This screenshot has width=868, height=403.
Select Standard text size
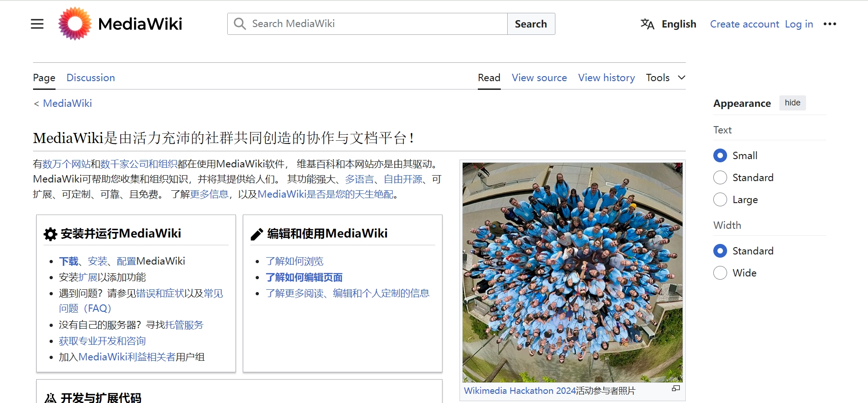pos(720,177)
